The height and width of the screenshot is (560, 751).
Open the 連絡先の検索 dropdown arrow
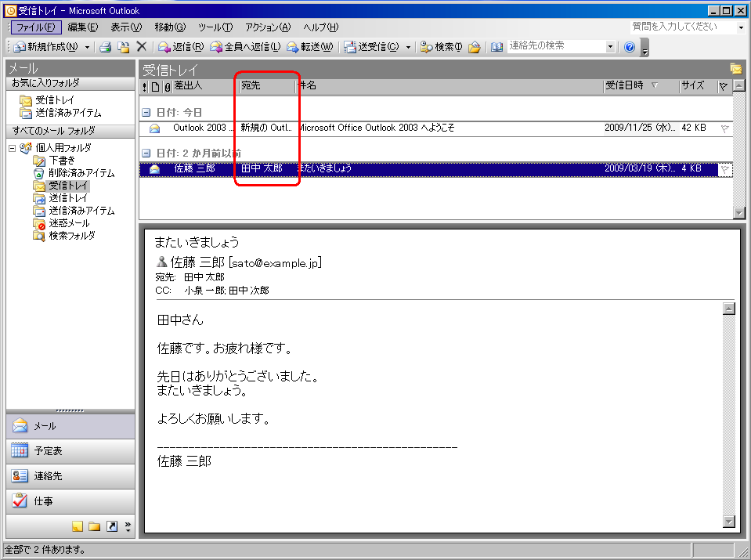[x=610, y=46]
